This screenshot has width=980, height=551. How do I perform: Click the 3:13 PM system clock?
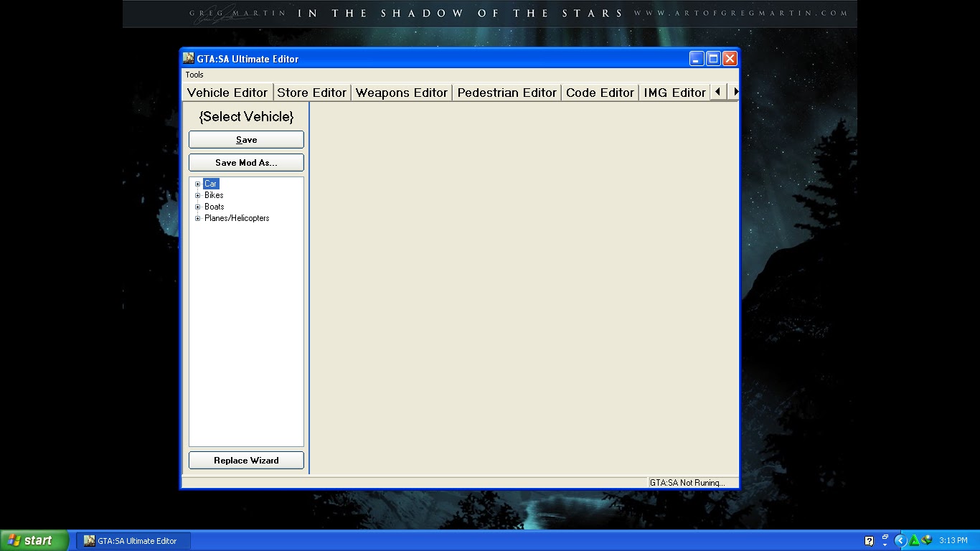point(953,541)
